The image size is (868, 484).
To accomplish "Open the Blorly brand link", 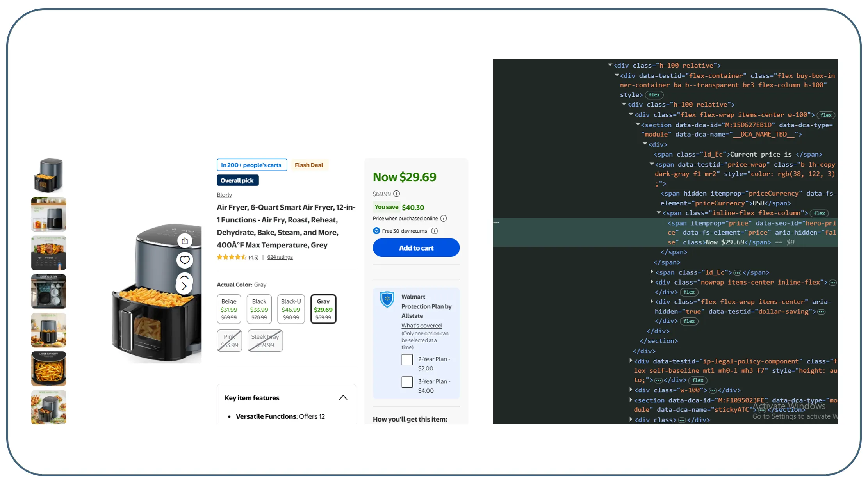I will pos(225,195).
